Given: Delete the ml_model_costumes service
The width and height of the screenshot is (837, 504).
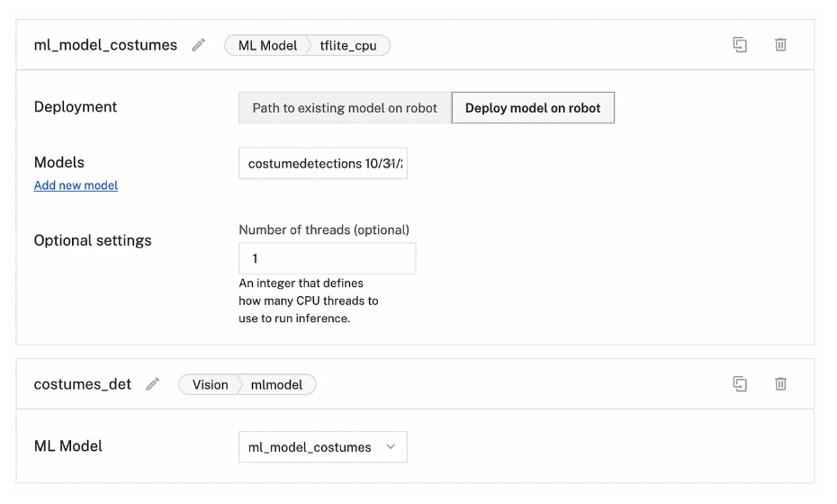Looking at the screenshot, I should tap(780, 45).
